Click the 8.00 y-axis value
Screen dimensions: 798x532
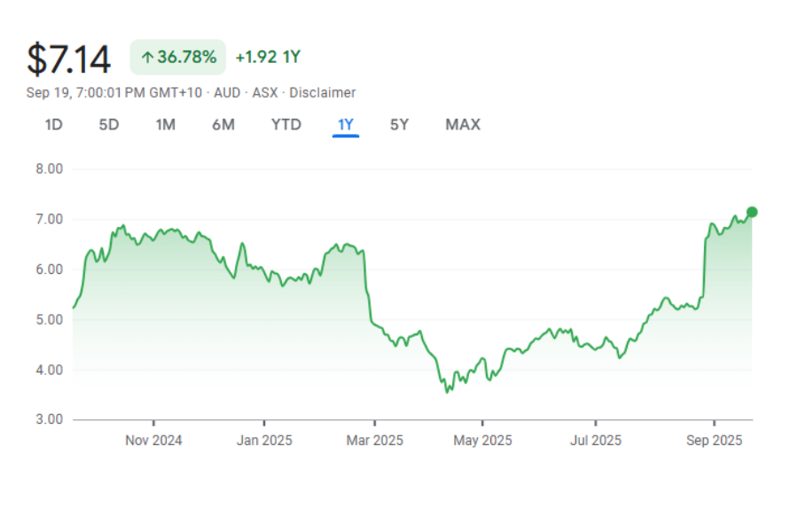[x=49, y=168]
